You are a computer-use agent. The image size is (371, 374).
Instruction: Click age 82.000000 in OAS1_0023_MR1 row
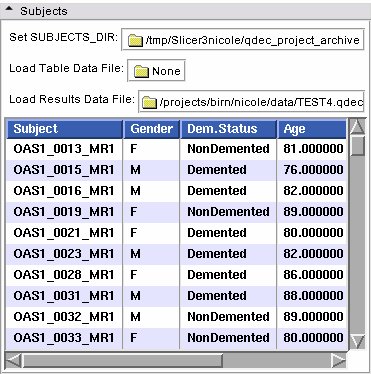click(x=312, y=254)
